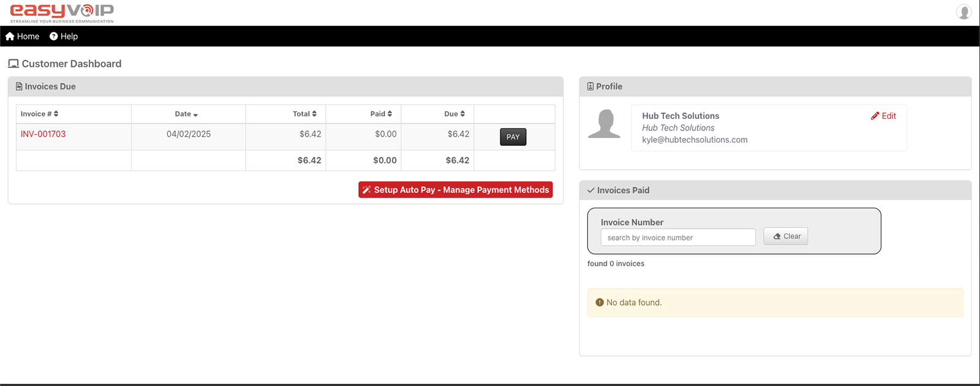Click the Customer Dashboard heading
The image size is (980, 386).
point(65,64)
